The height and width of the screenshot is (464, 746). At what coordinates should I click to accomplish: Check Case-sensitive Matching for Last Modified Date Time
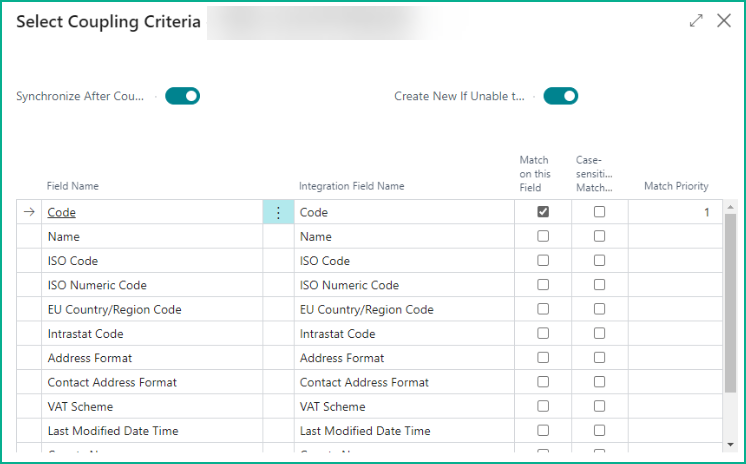(599, 430)
